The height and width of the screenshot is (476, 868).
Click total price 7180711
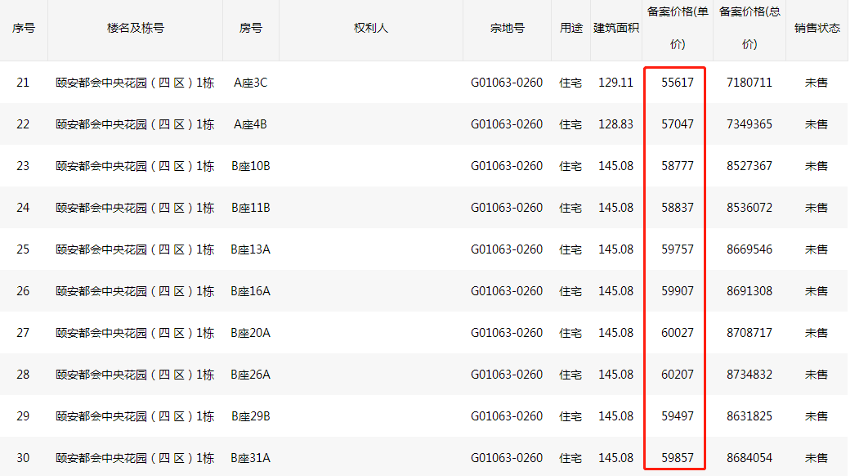point(749,83)
